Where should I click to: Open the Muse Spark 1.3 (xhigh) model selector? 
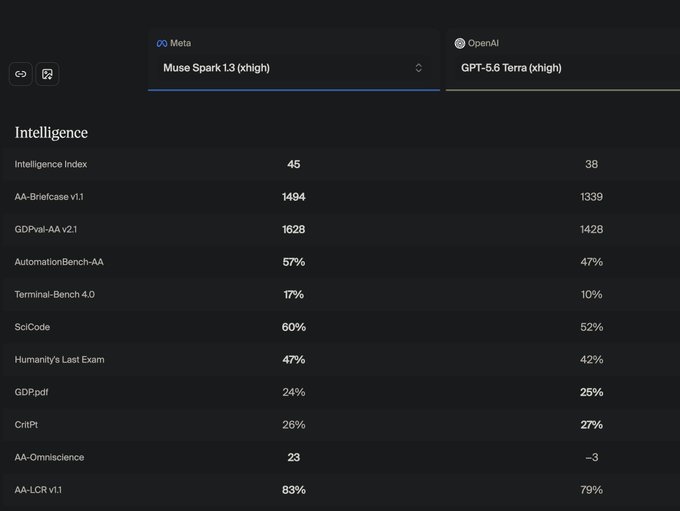click(294, 68)
